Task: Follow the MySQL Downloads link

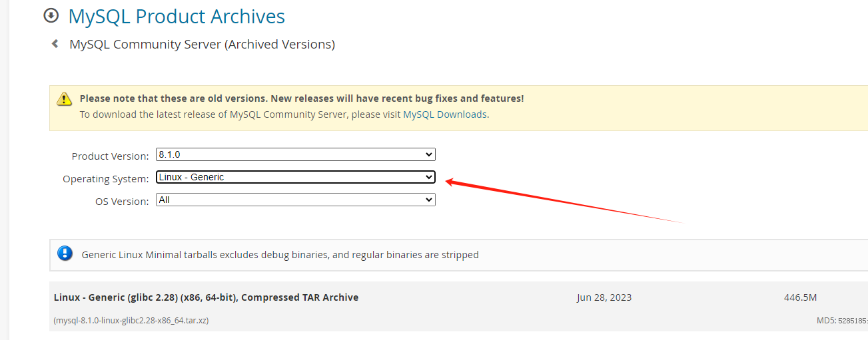Action: pyautogui.click(x=444, y=114)
